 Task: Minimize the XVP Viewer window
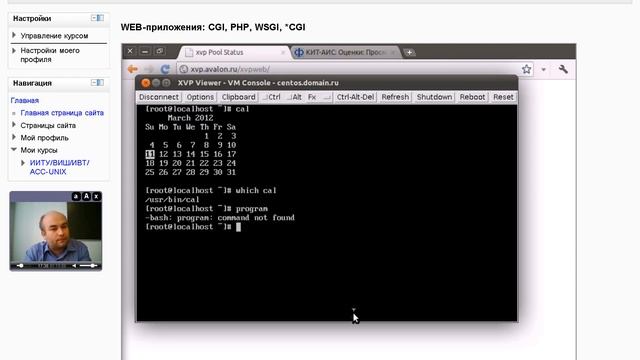click(156, 83)
